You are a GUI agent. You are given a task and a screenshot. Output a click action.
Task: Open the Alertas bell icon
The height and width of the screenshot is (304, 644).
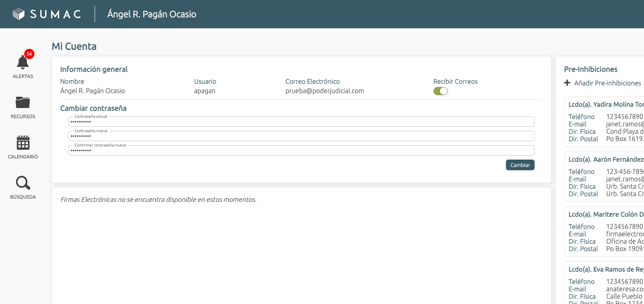22,62
